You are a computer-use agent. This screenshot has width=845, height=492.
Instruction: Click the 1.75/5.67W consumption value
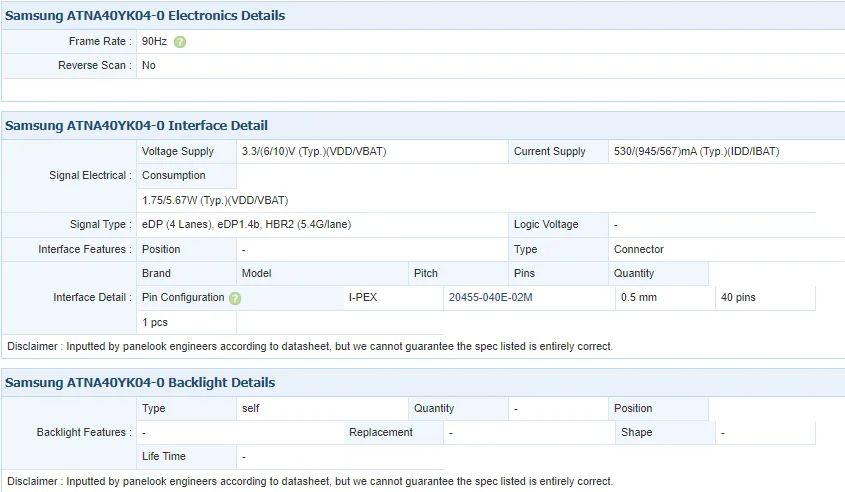pos(215,200)
